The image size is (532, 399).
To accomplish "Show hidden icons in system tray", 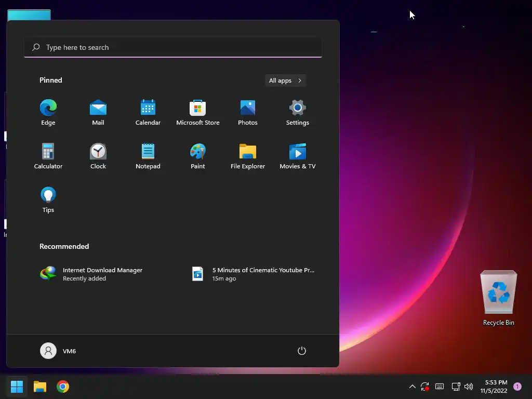I will click(x=412, y=387).
